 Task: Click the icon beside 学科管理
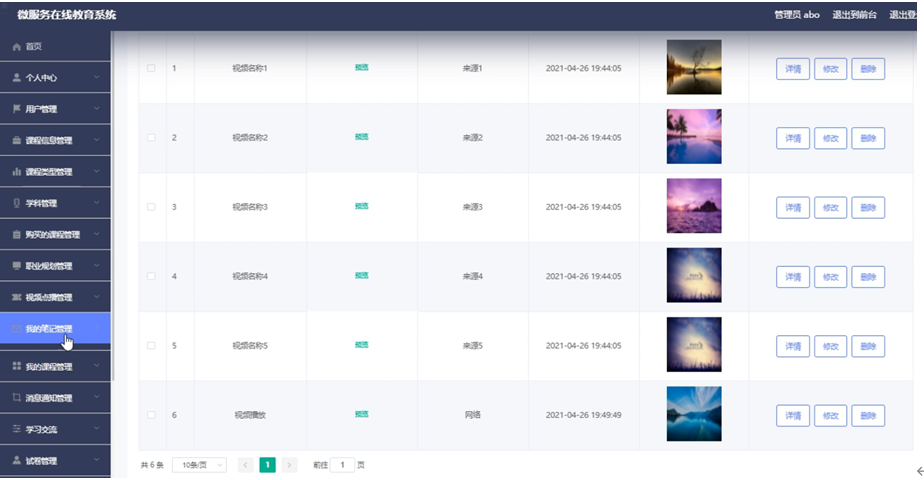pyautogui.click(x=16, y=203)
